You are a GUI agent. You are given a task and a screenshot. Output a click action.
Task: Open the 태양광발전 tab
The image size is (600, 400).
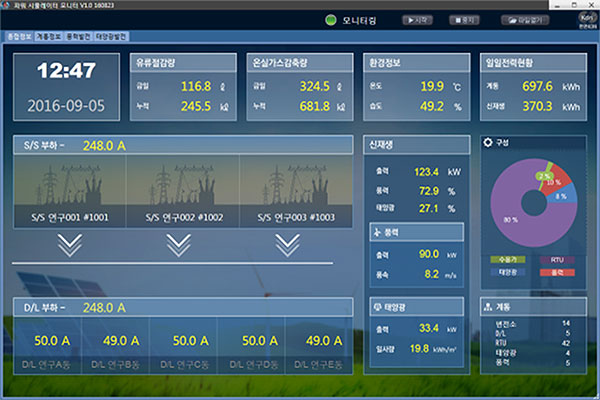112,36
